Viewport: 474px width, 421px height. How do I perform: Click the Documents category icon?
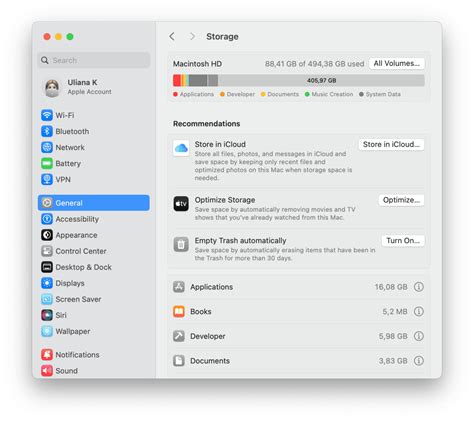[179, 361]
